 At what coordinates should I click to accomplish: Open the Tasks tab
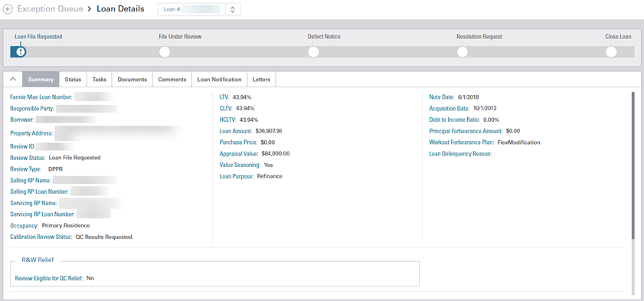[100, 80]
